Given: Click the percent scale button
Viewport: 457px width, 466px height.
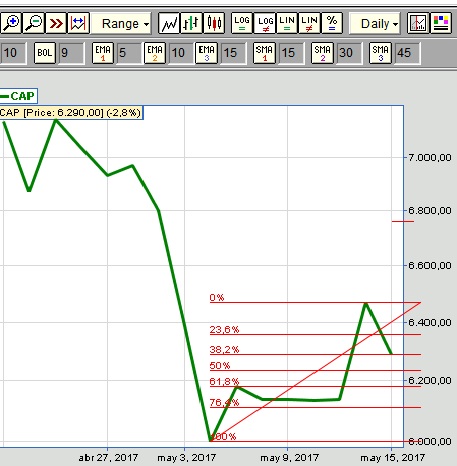Looking at the screenshot, I should coord(332,23).
